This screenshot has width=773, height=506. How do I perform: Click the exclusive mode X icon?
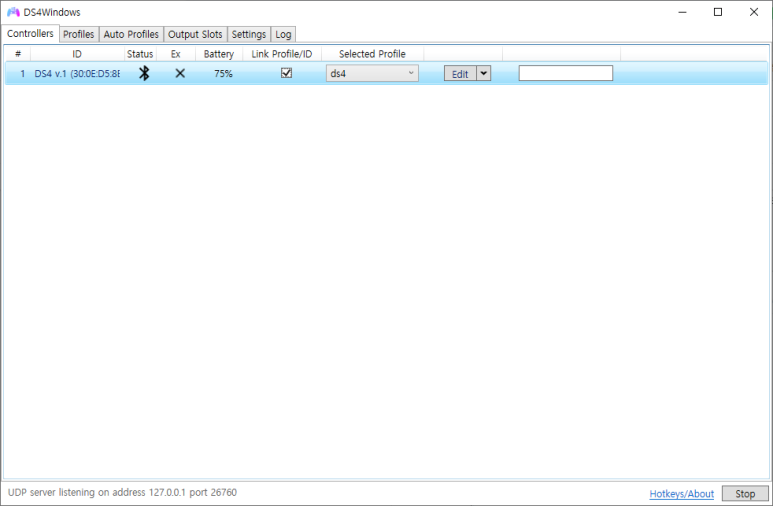coord(180,73)
